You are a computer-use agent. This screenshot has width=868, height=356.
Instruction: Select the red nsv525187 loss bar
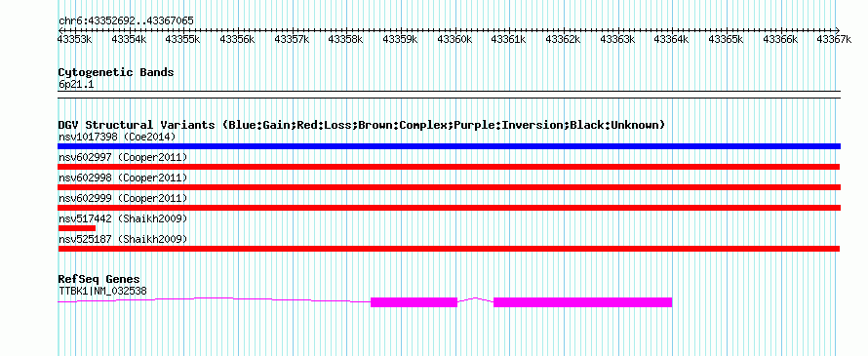(x=449, y=249)
